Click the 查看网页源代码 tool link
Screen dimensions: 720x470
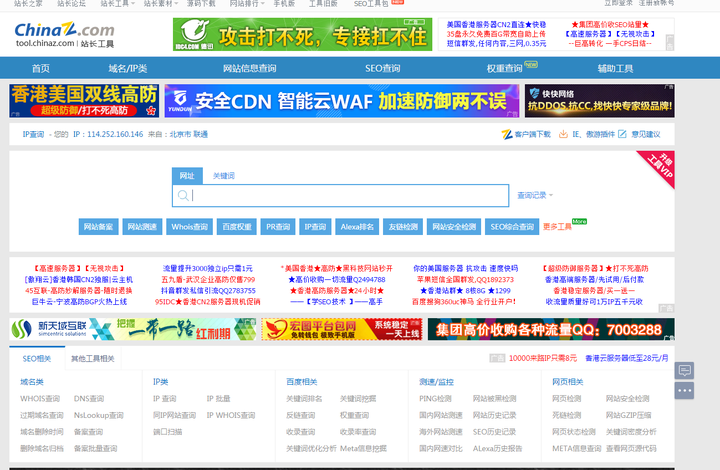coord(631,448)
